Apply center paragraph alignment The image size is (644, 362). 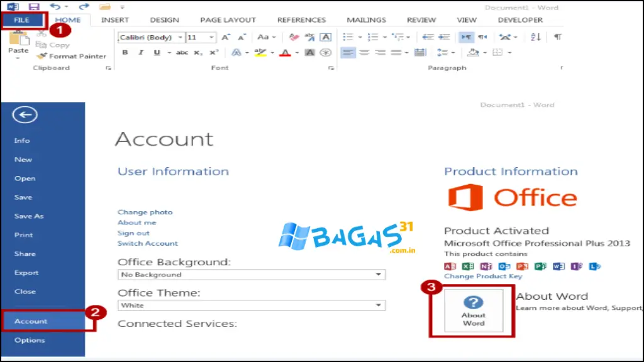click(364, 52)
